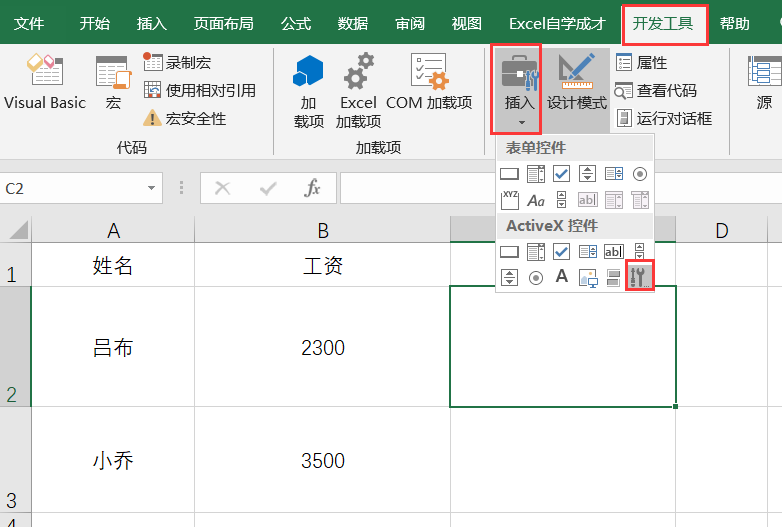This screenshot has height=527, width=782.
Task: Select column A header
Action: (x=113, y=230)
